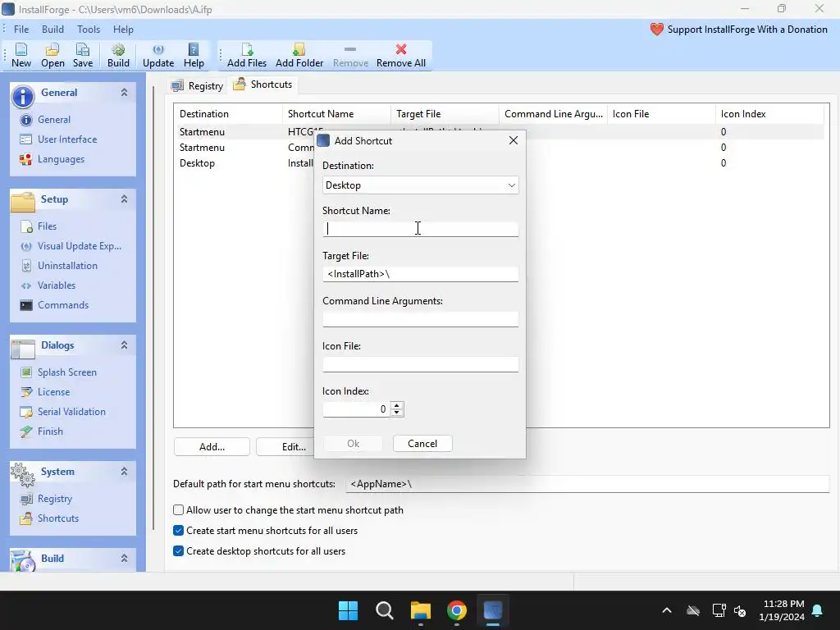
Task: Click the default start menu path field
Action: (587, 484)
